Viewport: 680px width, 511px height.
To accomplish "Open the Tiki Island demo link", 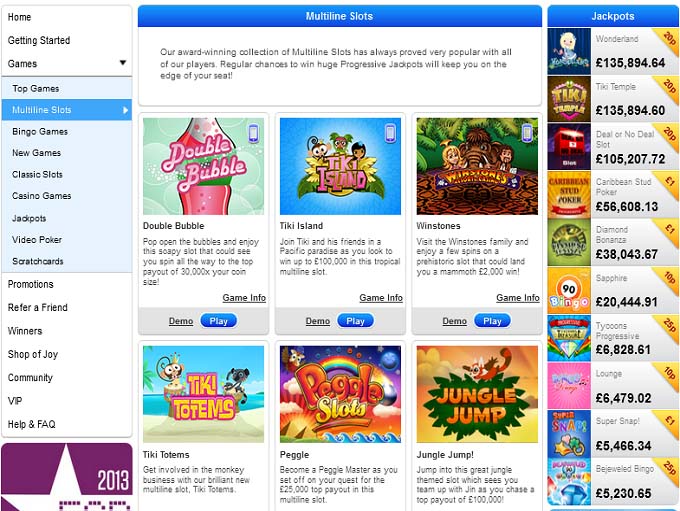I will tap(317, 321).
